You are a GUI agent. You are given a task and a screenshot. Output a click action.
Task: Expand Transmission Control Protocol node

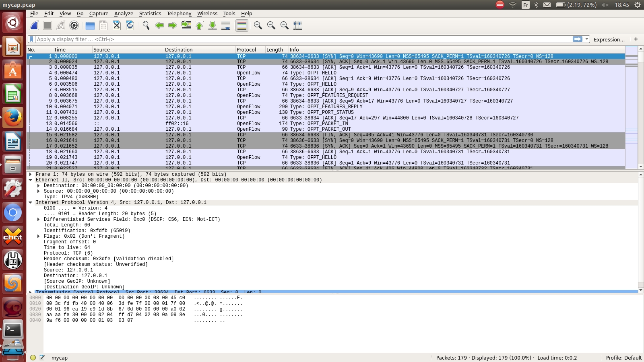pos(30,292)
